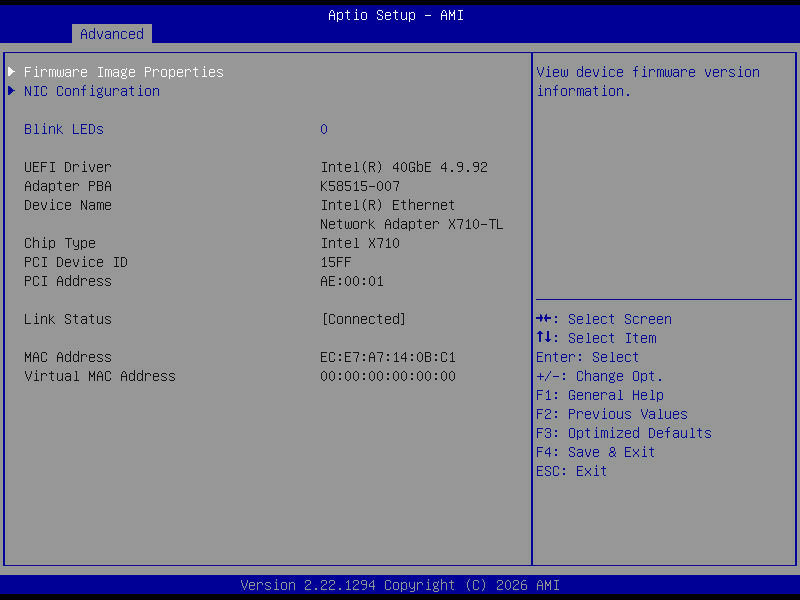Click the Enter: Select hint
800x600 pixels.
point(587,357)
